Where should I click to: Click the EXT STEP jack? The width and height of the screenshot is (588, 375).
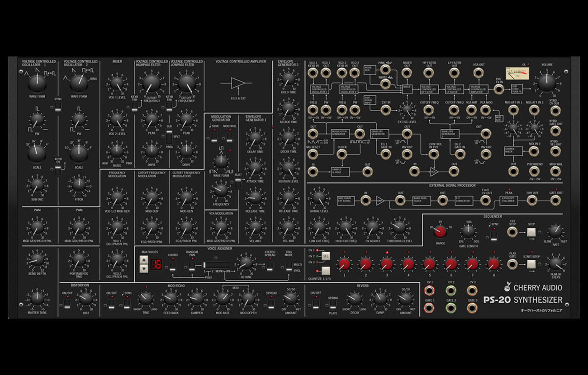point(512,232)
